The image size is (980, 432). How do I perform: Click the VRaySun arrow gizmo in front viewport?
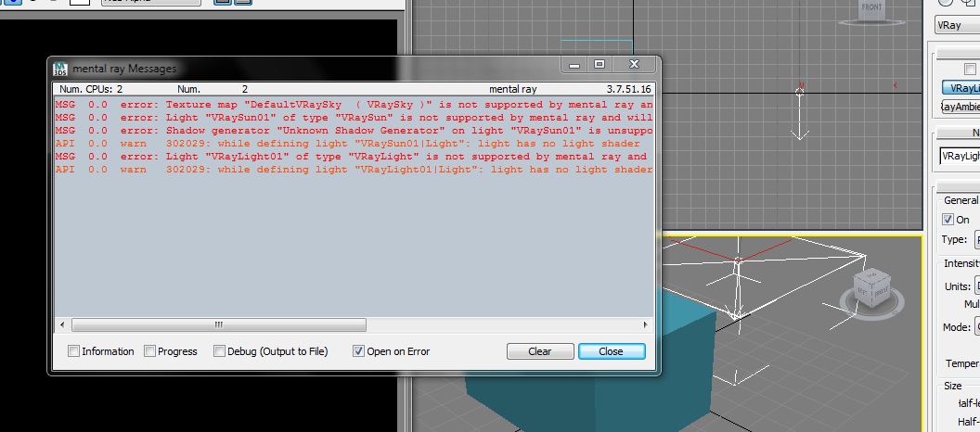[799, 114]
